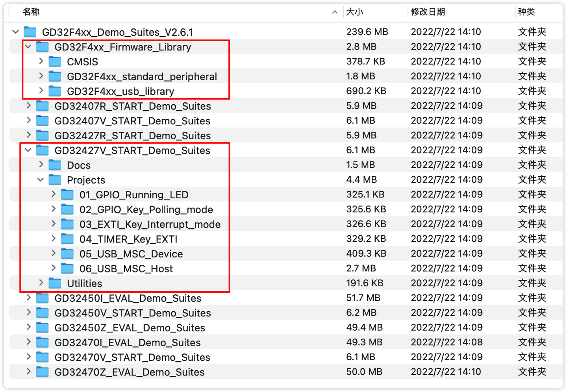Click the Docs folder icon

[x=55, y=165]
